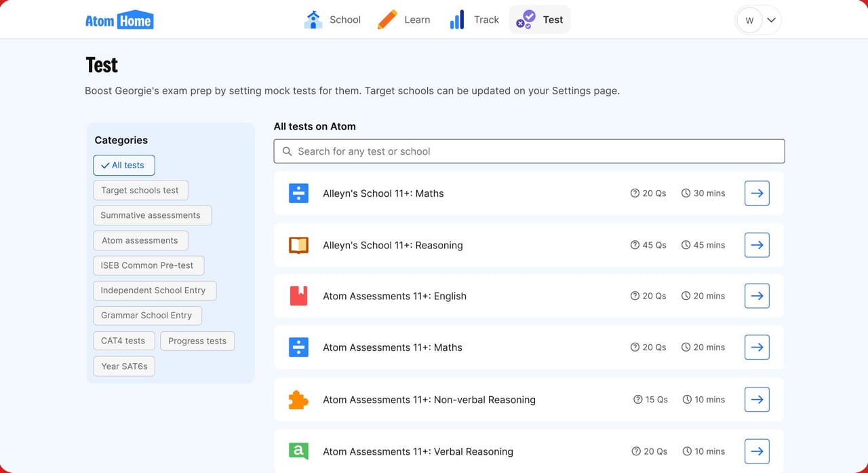Expand the account dropdown chevron

coord(771,20)
